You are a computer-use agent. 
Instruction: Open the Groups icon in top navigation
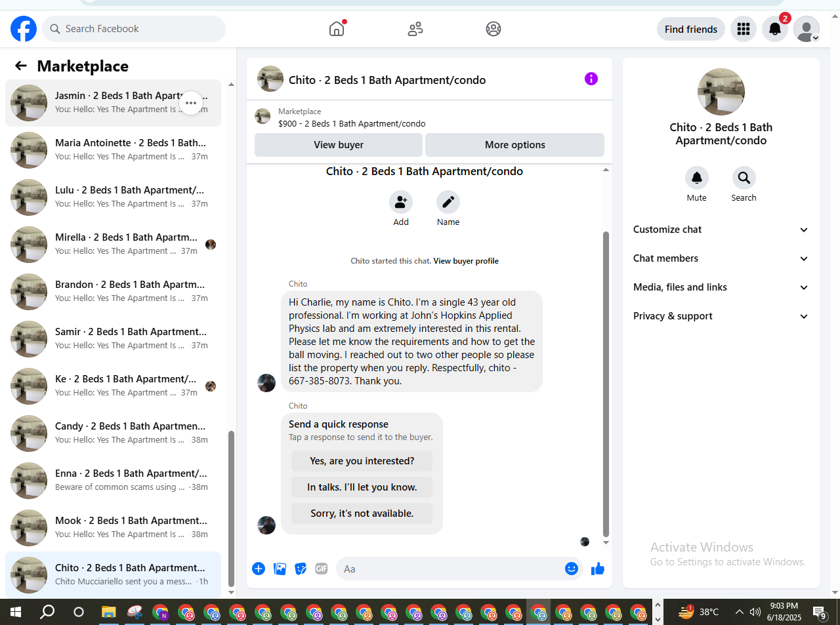[493, 29]
